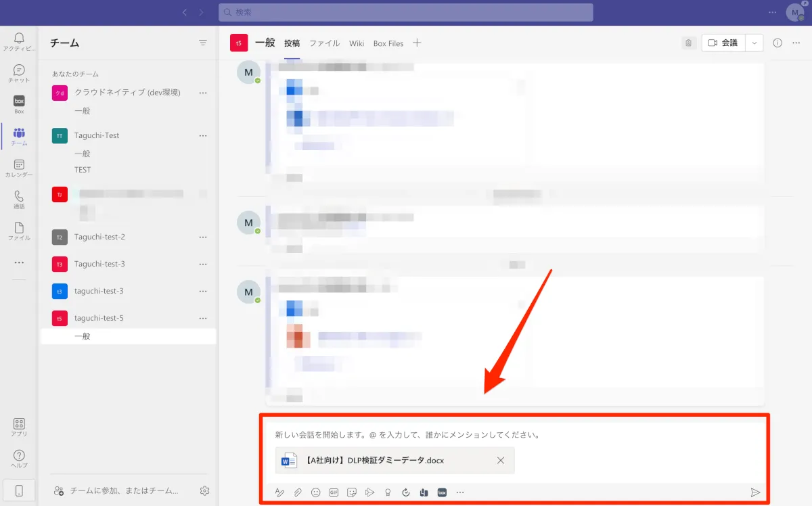812x506 pixels.
Task: Click チームに参加、またはチーム... link
Action: click(118, 490)
